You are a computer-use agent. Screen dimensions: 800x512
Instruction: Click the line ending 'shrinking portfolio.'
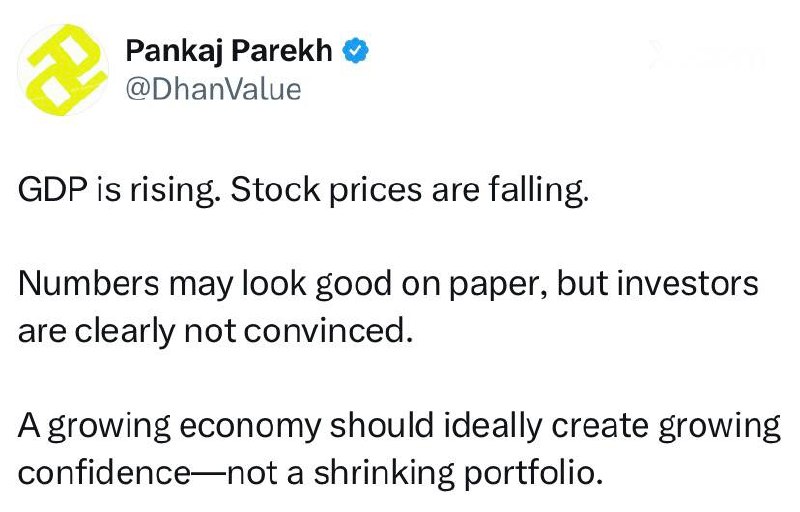click(x=310, y=472)
